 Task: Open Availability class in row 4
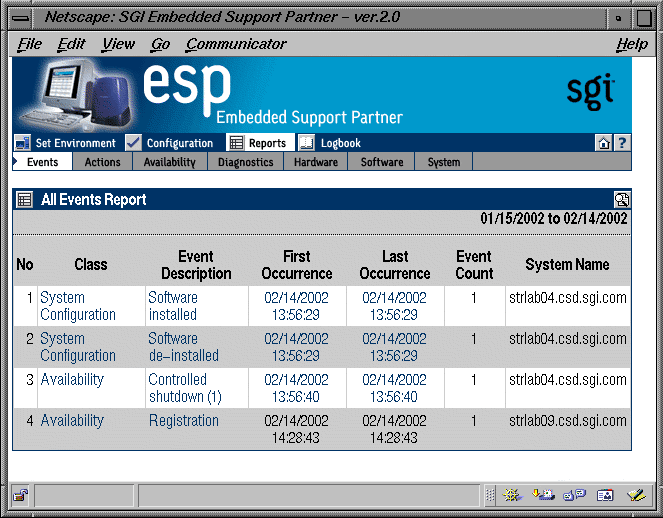(x=72, y=421)
